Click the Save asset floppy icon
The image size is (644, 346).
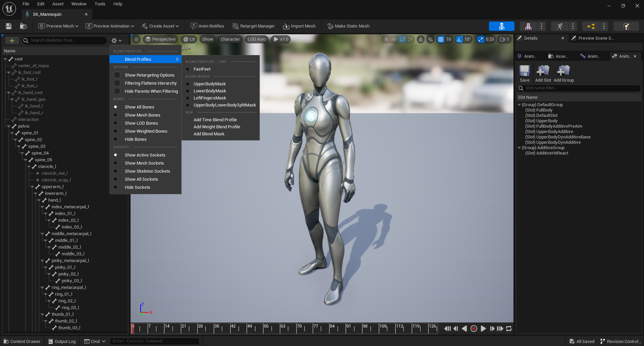[9, 26]
